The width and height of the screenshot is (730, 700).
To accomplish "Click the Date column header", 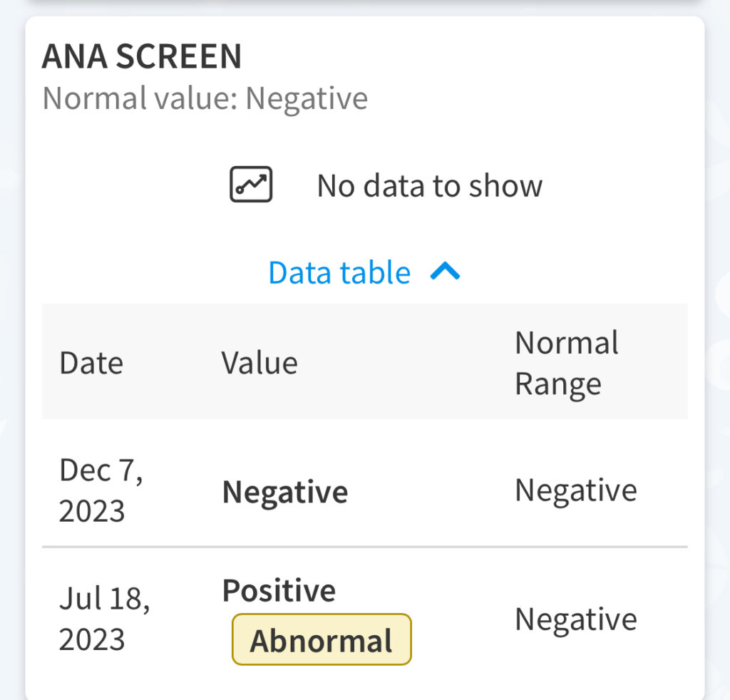I will pyautogui.click(x=91, y=363).
